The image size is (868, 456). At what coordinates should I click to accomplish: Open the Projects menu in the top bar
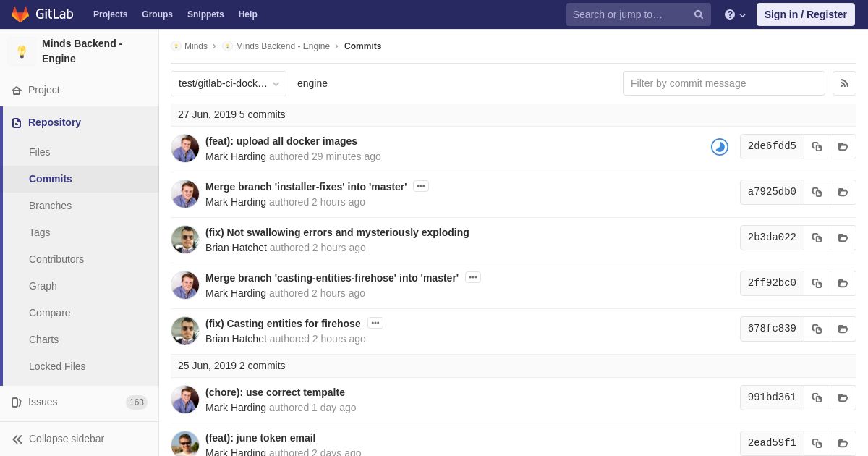[x=110, y=14]
